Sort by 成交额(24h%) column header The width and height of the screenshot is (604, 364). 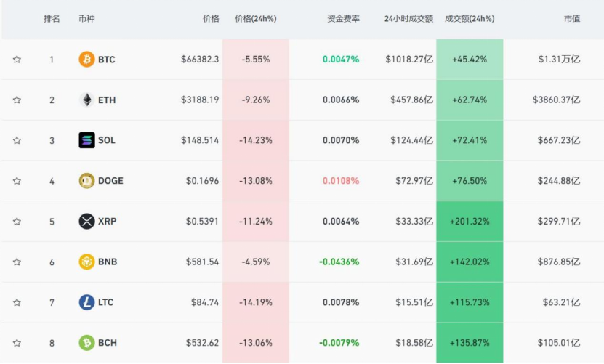[x=470, y=18]
